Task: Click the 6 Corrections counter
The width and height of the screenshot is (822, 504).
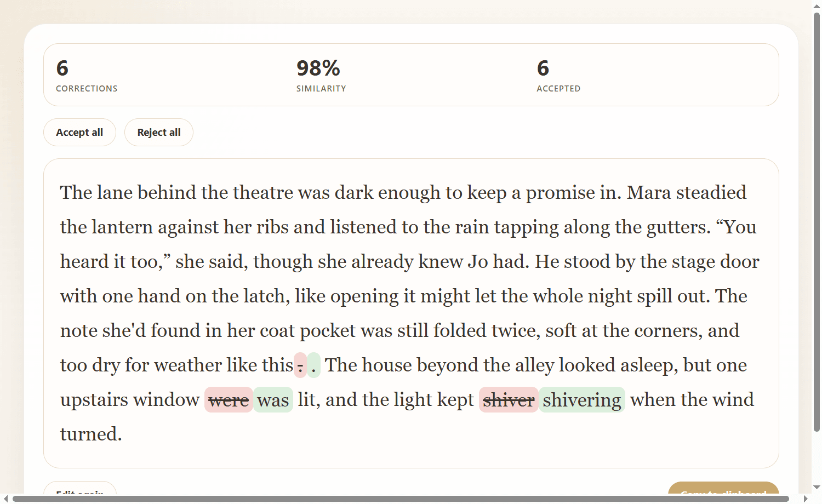Action: point(86,75)
